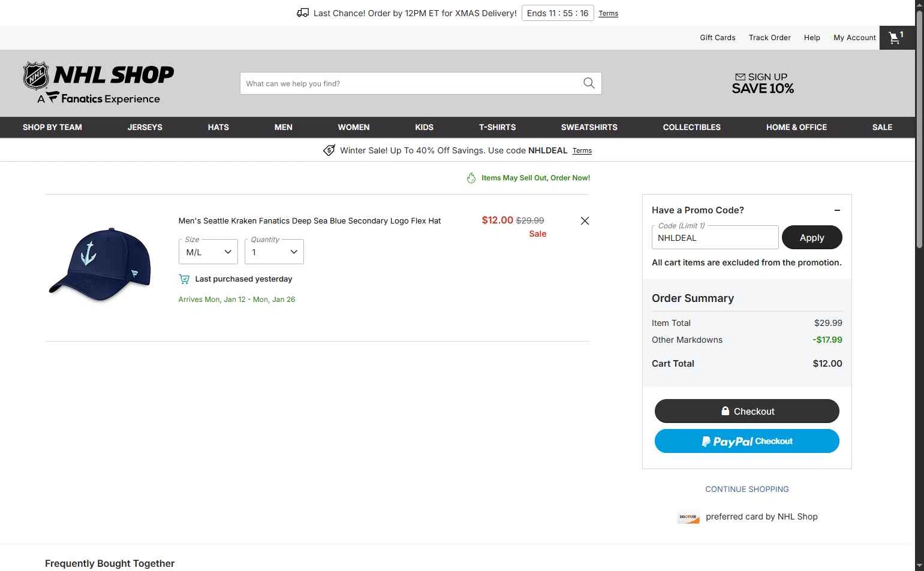This screenshot has height=571, width=924.
Task: Open the shopping cart icon
Action: pos(896,38)
